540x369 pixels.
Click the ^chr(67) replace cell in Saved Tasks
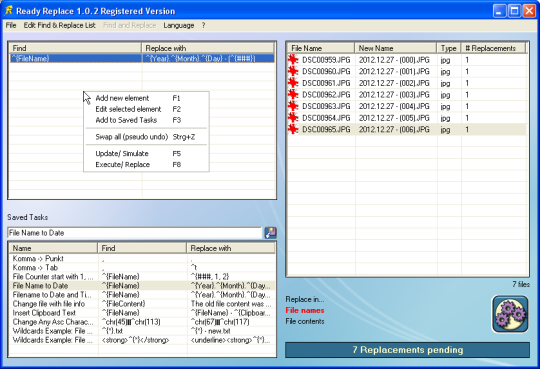(x=220, y=322)
